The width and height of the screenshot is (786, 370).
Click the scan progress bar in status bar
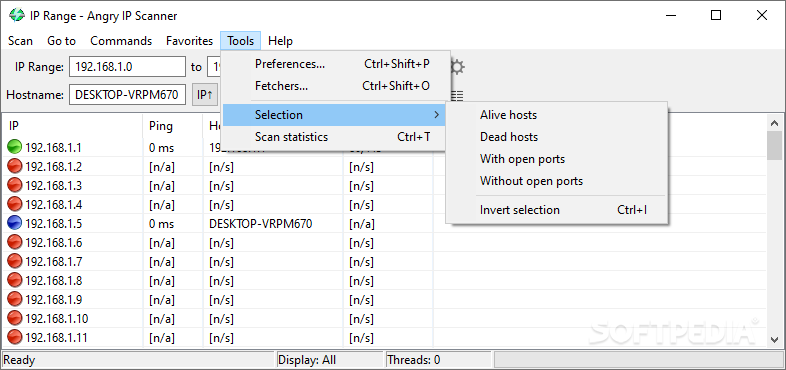coord(638,359)
